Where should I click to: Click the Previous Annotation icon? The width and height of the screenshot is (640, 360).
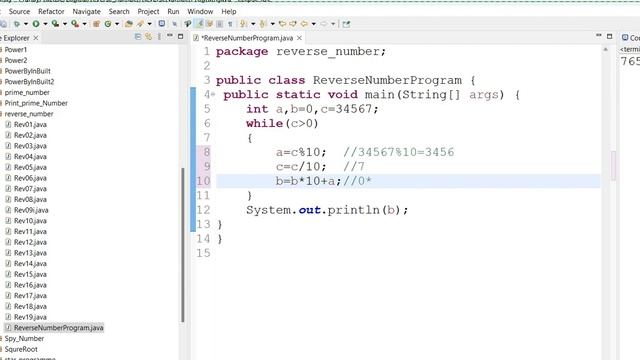point(262,24)
